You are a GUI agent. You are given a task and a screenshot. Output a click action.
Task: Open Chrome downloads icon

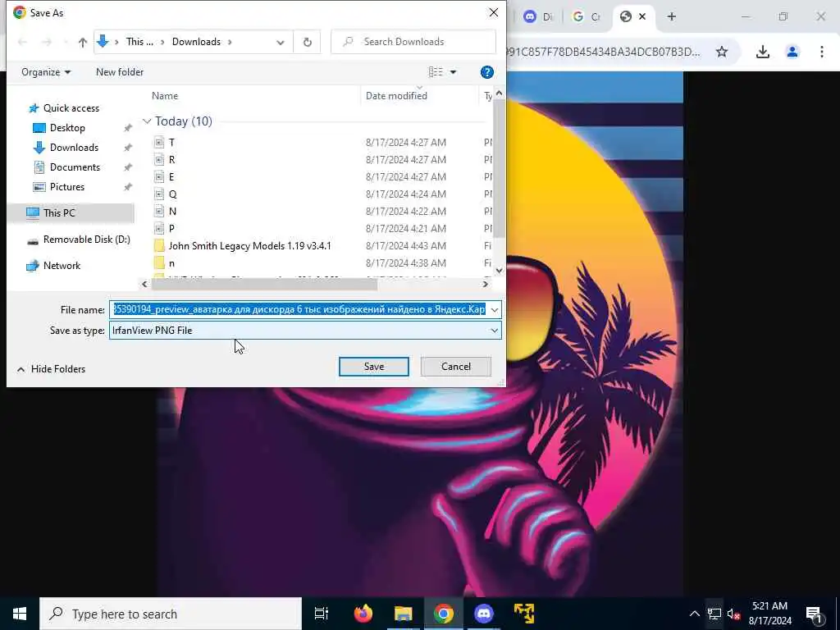point(762,52)
